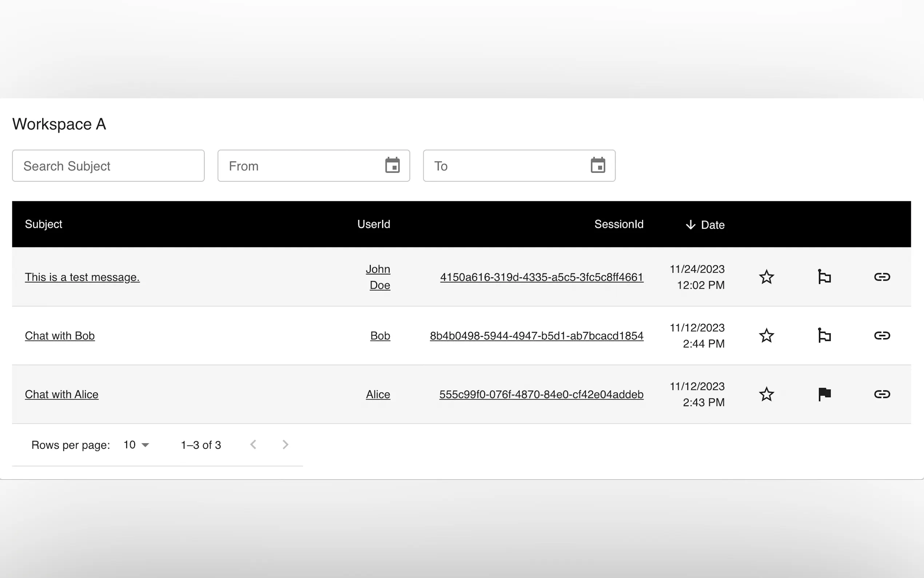The width and height of the screenshot is (924, 578).
Task: Unflag the Chat with Alice conversation
Action: click(x=824, y=394)
